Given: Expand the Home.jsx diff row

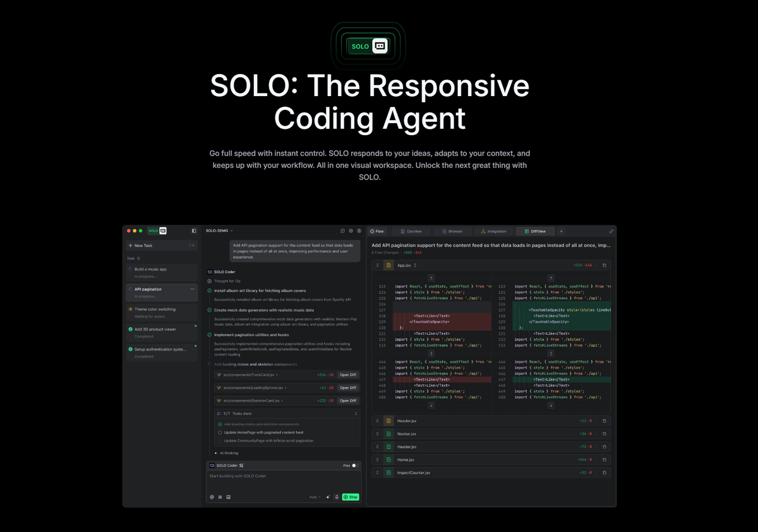Looking at the screenshot, I should tap(377, 459).
